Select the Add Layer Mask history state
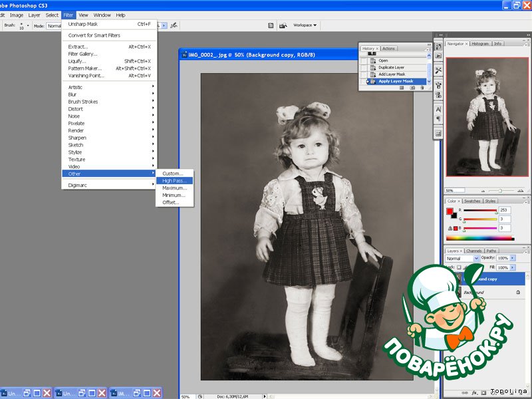532x399 pixels. click(392, 74)
